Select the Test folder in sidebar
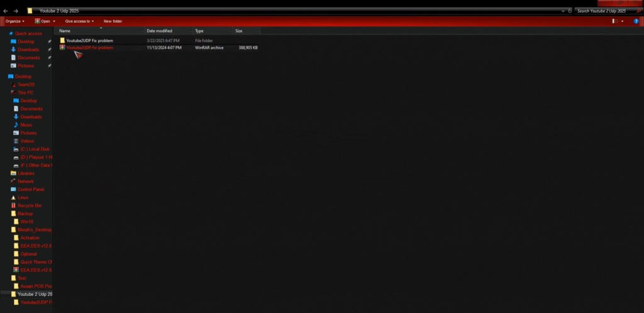644x313 pixels. coord(22,278)
